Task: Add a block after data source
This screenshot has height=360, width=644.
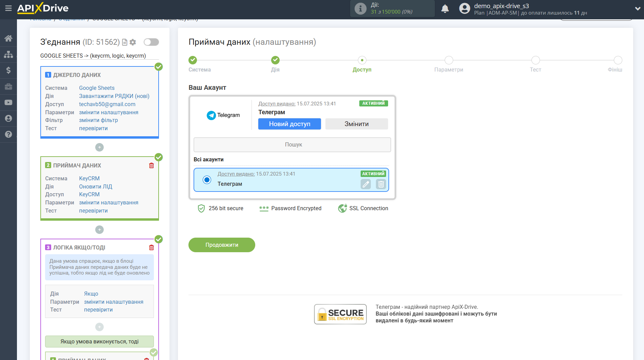Action: (x=99, y=147)
